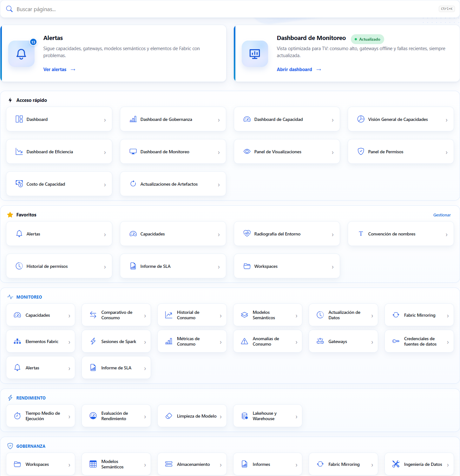Click eraser icon for Limpieza de Modelo
The height and width of the screenshot is (476, 460).
point(169,416)
